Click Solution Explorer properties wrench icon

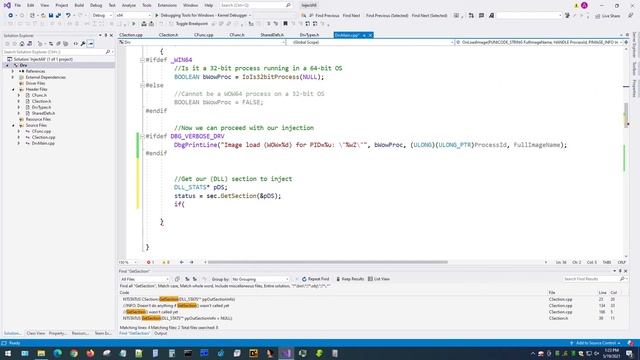coord(83,43)
